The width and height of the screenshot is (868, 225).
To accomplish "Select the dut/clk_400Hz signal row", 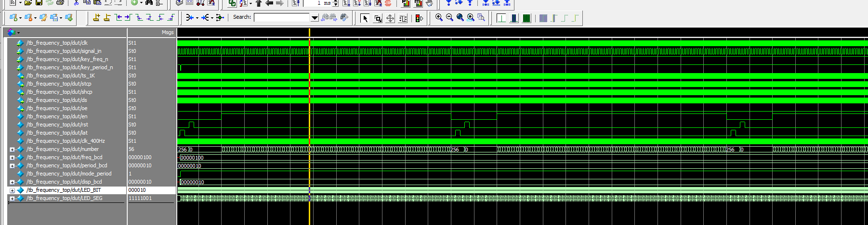I will [x=66, y=141].
